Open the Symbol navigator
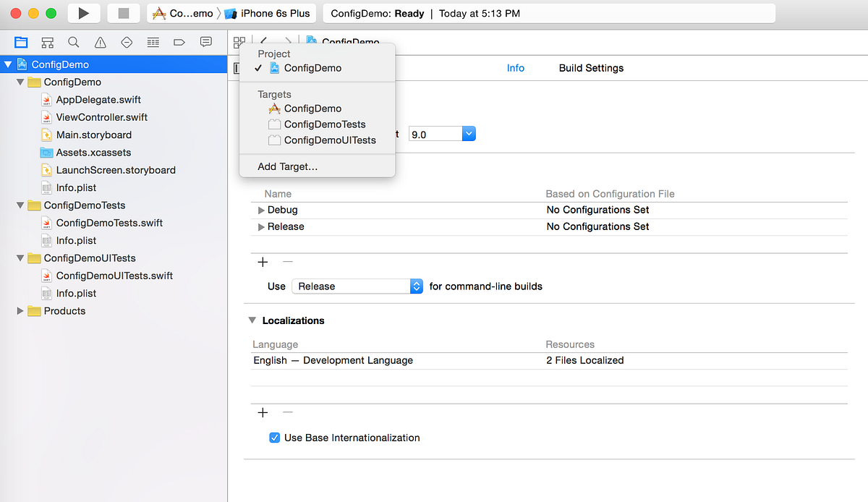 [47, 42]
